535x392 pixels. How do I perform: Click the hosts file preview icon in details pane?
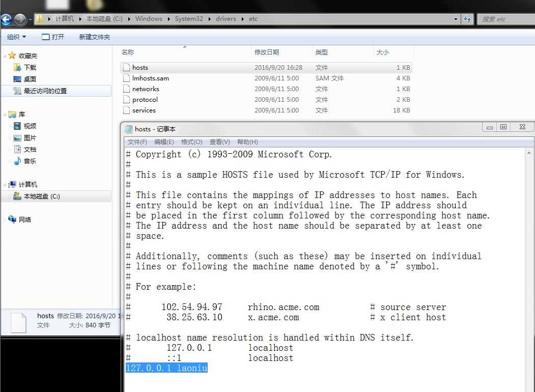pos(18,322)
